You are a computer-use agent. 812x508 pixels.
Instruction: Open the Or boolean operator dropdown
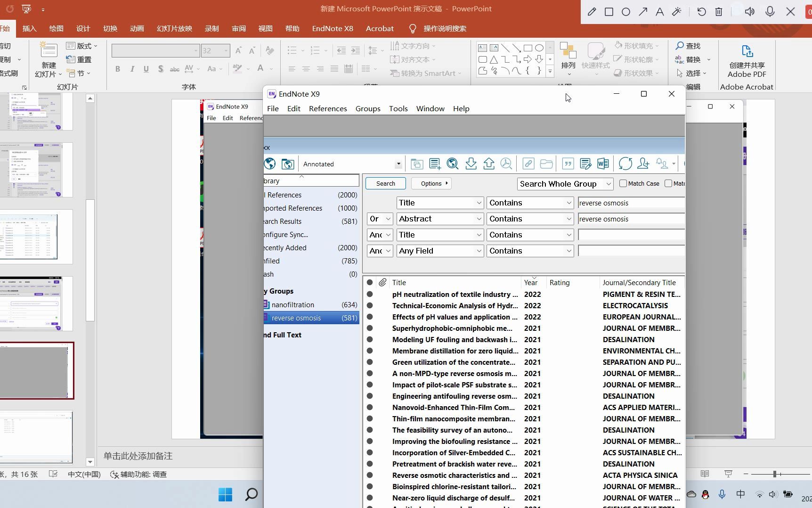[388, 219]
